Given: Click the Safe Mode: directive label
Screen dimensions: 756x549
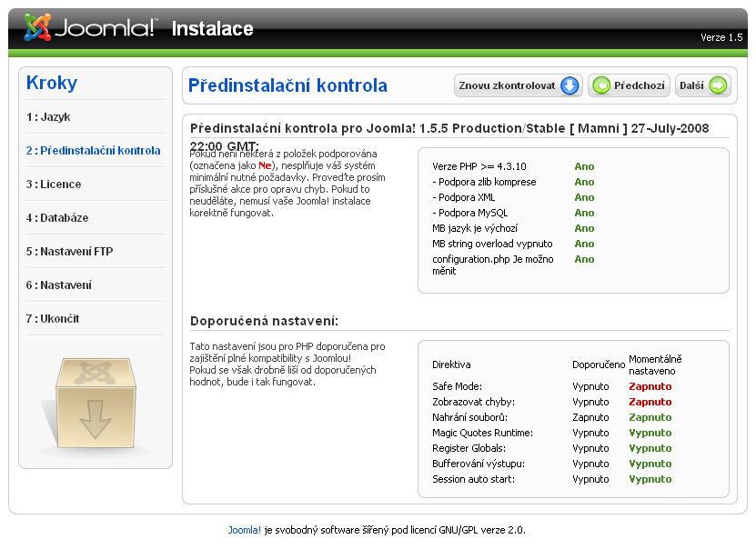Looking at the screenshot, I should tap(457, 386).
